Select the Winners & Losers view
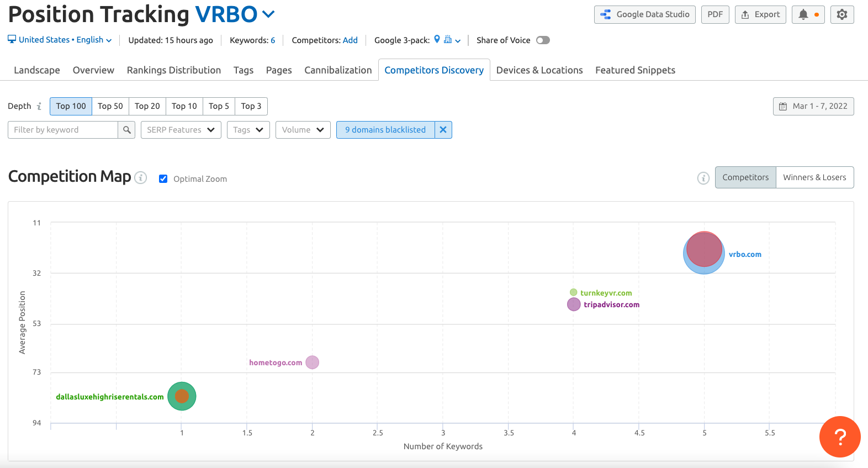Image resolution: width=868 pixels, height=468 pixels. click(x=814, y=177)
